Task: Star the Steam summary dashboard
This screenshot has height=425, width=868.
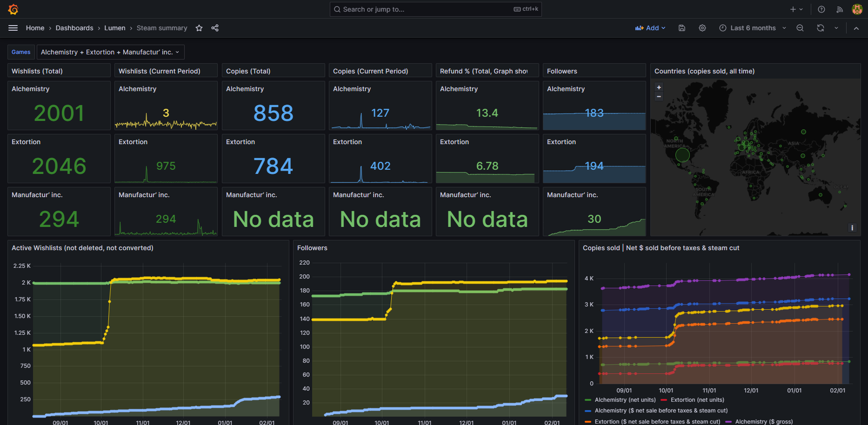Action: pos(199,28)
